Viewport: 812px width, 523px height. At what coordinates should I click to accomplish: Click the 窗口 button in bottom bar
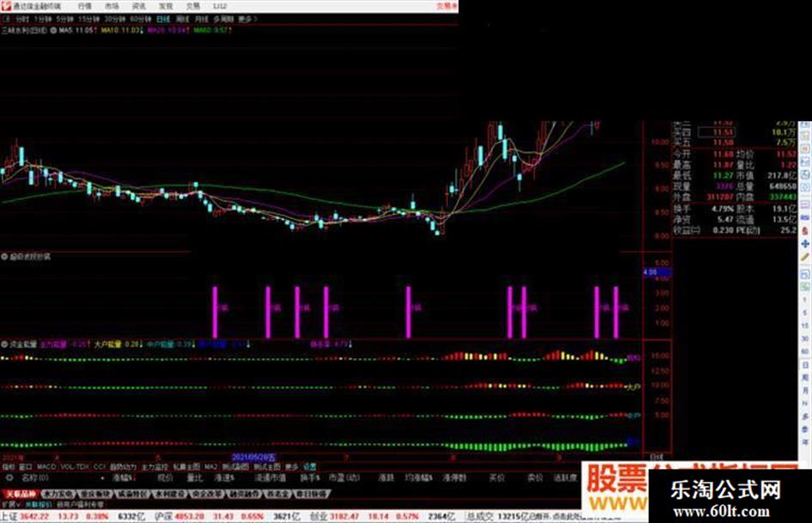(26, 466)
